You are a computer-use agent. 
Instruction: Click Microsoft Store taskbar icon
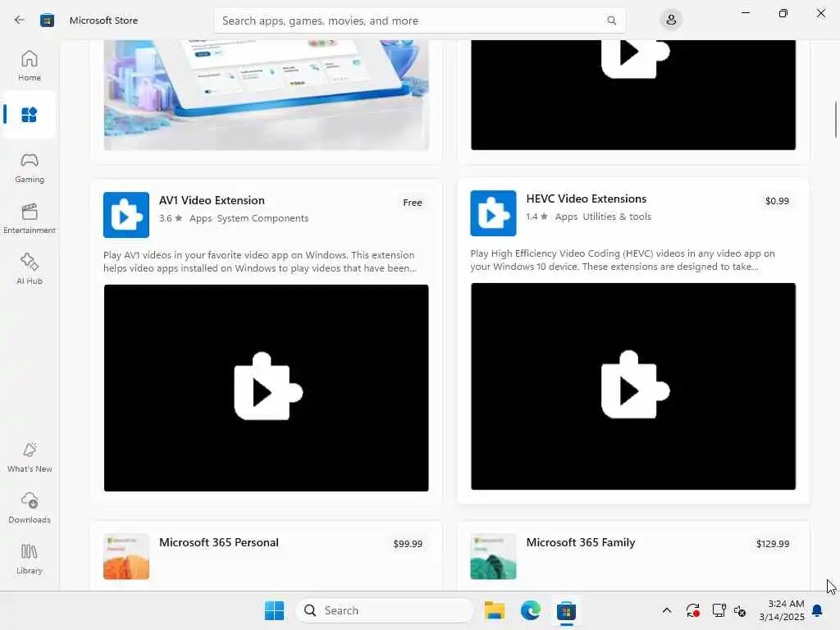click(x=566, y=610)
